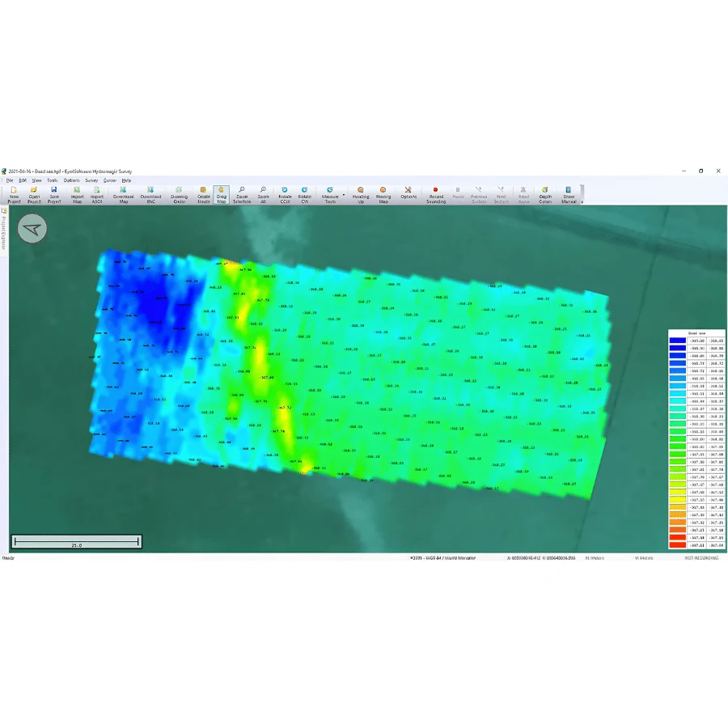
Task: Open the Survey menu
Action: click(x=91, y=180)
